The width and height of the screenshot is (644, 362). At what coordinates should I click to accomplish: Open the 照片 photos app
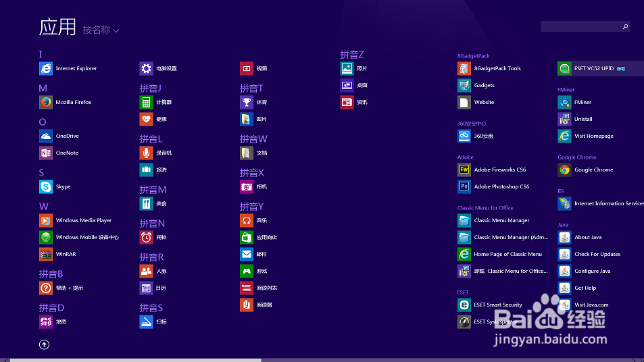click(x=354, y=68)
